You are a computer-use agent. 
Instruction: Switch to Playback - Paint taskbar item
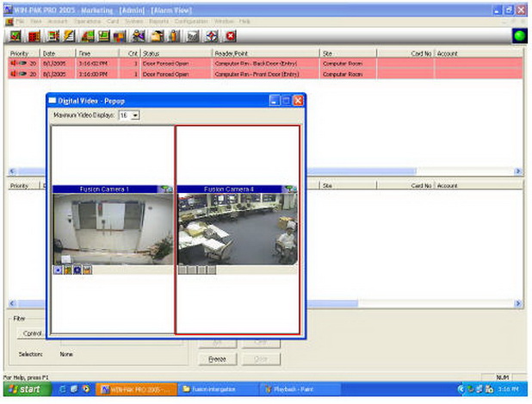click(x=300, y=389)
